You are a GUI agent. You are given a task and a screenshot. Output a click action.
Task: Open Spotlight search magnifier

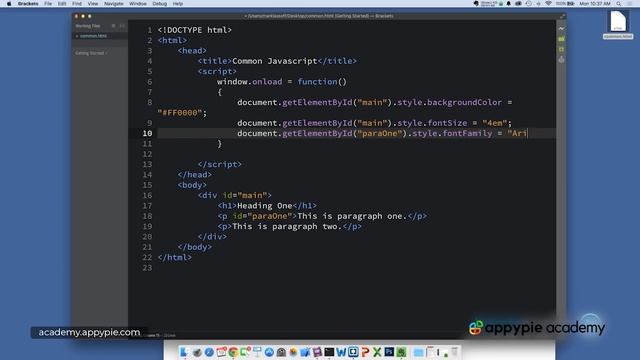point(619,4)
